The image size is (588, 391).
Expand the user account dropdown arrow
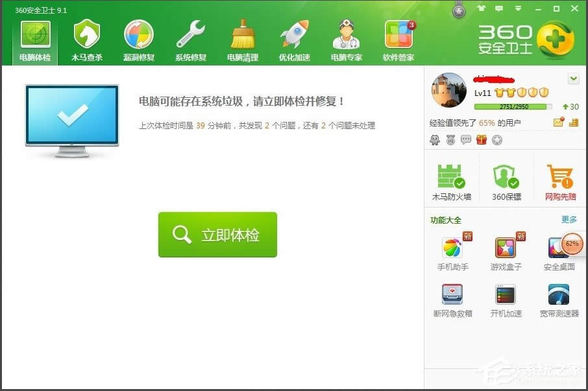[x=573, y=78]
